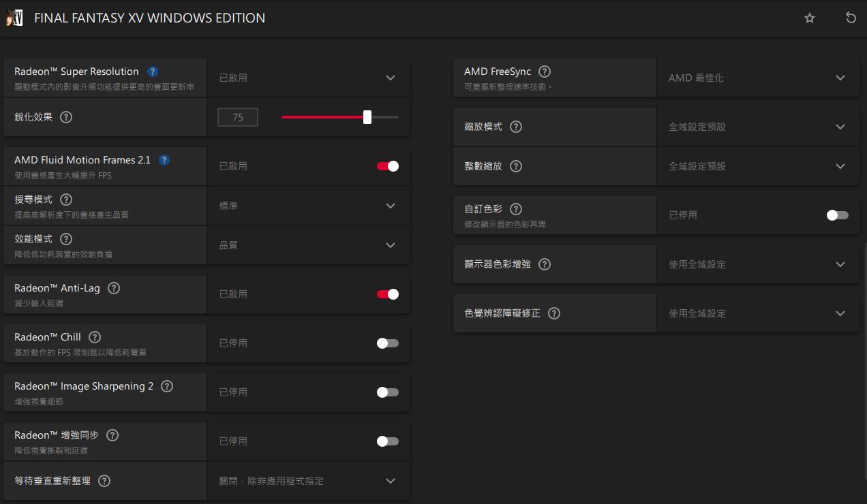Screen dimensions: 867x504
Task: Click the AMD FreeSync label
Action: pos(498,72)
